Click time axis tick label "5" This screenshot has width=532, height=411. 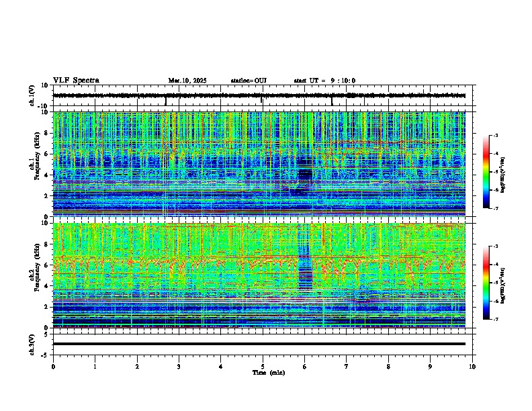pyautogui.click(x=263, y=367)
